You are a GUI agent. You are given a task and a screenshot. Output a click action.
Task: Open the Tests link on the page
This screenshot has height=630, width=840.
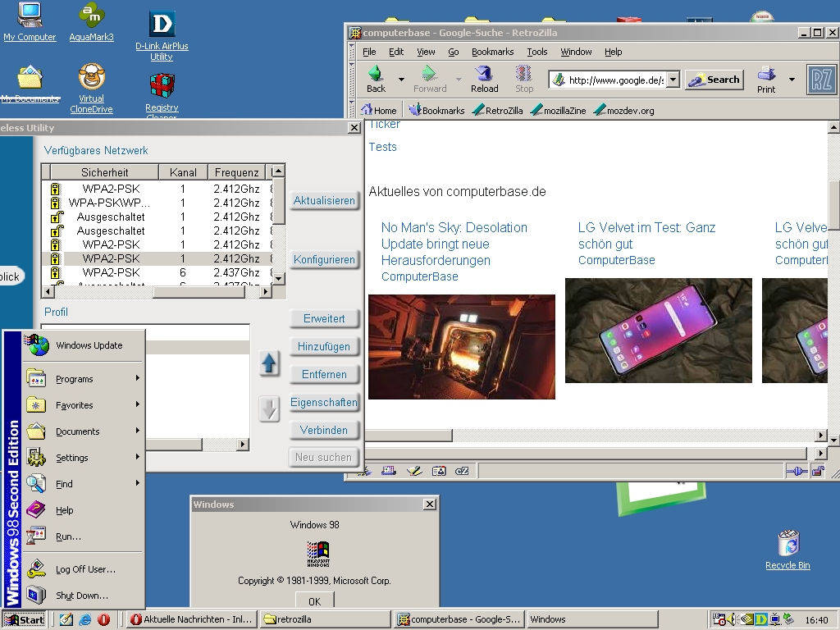point(382,147)
